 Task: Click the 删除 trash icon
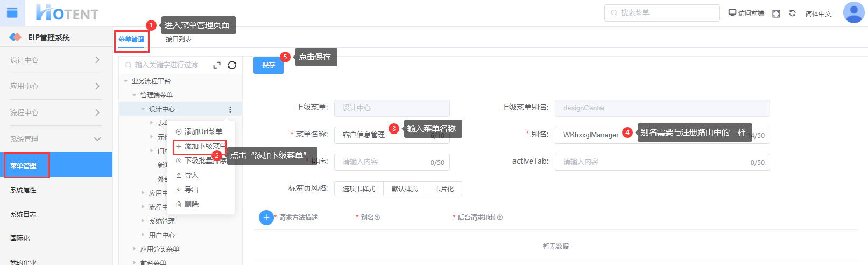click(x=179, y=205)
